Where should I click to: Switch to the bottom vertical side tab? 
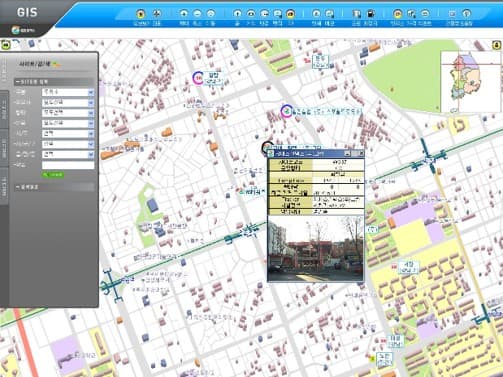coord(4,186)
